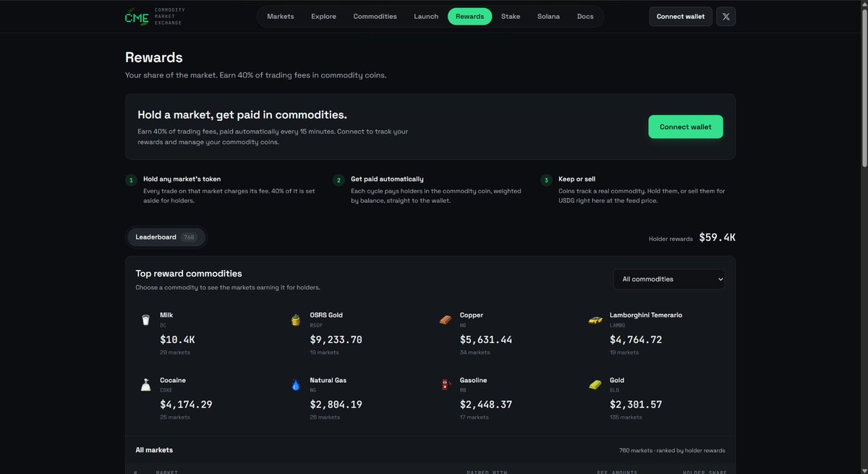This screenshot has height=474, width=868.
Task: Pick the Gold bar icon
Action: pyautogui.click(x=595, y=385)
